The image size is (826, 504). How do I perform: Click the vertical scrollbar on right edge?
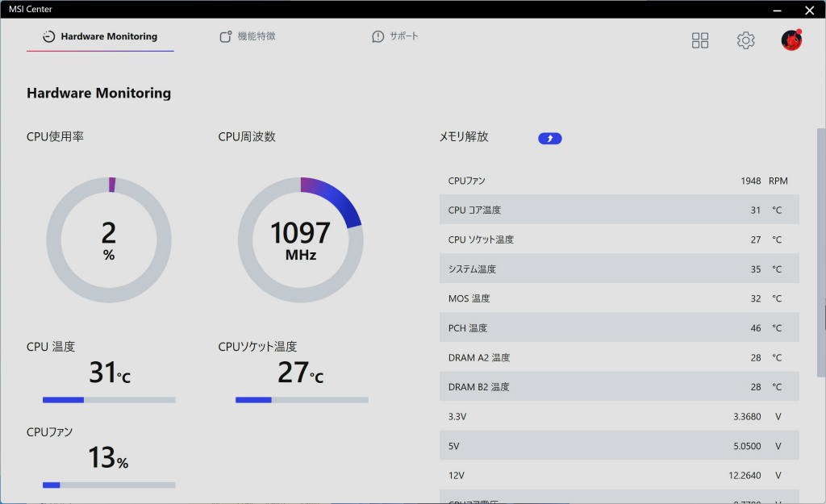[x=820, y=252]
